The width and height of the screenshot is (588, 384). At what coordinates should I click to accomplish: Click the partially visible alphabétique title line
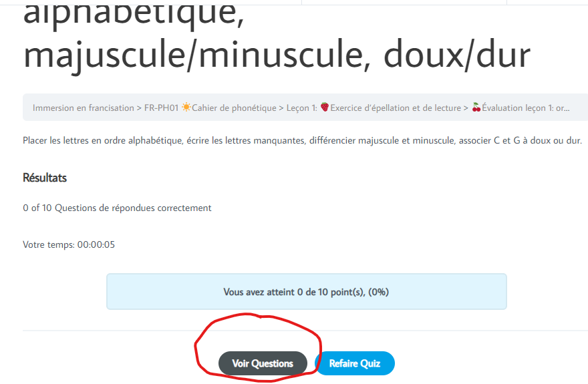[x=134, y=15]
